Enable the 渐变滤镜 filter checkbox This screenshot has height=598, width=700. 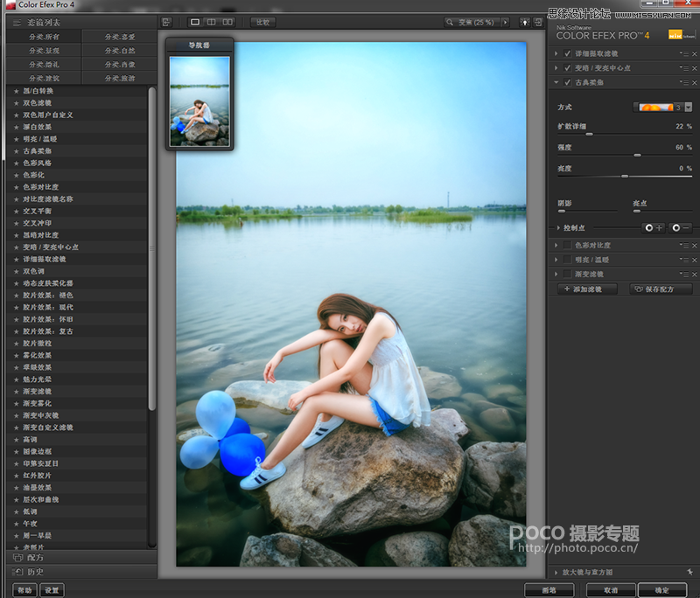point(567,274)
